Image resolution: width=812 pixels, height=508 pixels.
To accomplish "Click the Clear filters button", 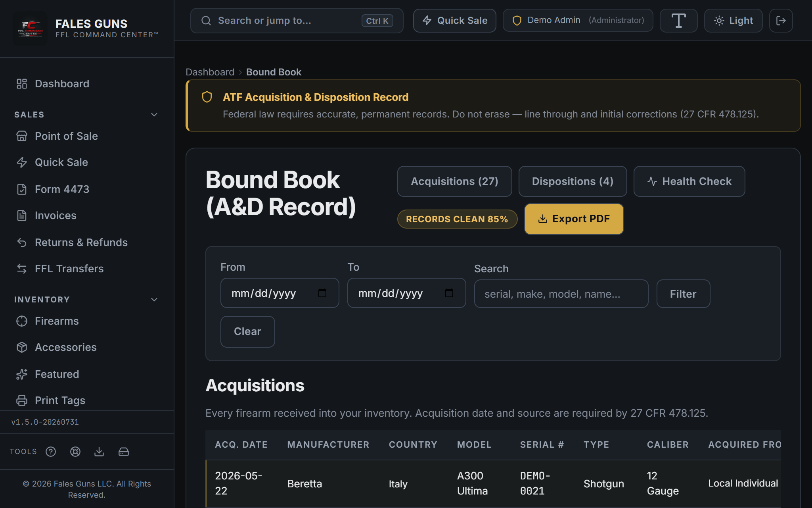I will (247, 332).
